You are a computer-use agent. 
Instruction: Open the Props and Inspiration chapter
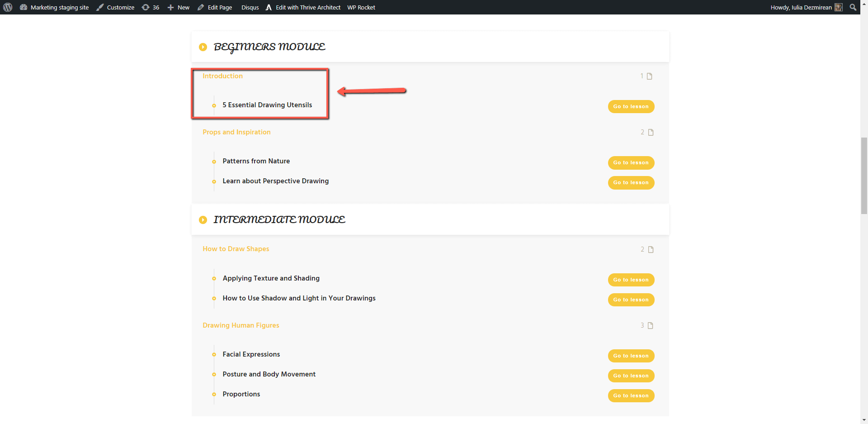(236, 132)
